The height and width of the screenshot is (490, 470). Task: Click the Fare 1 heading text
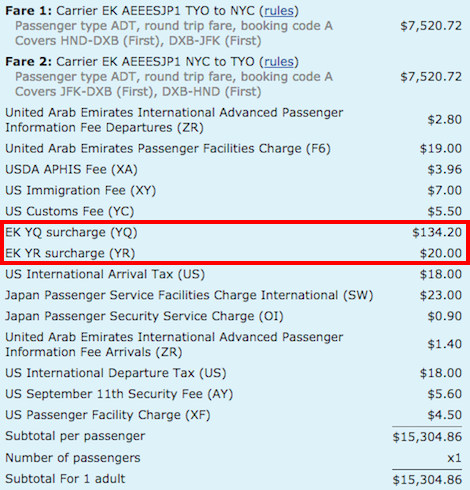coord(29,11)
